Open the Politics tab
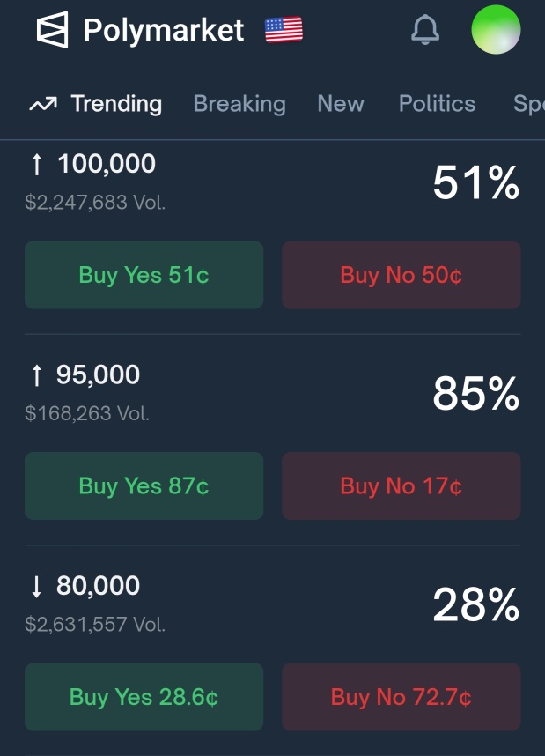Image resolution: width=545 pixels, height=756 pixels. click(x=437, y=104)
